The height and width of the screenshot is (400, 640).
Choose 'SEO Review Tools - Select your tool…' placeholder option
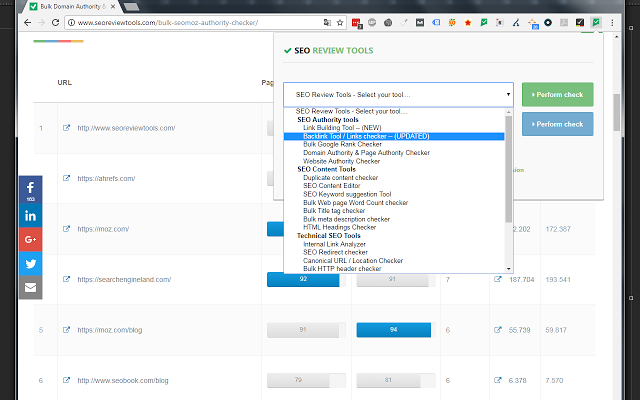click(394, 111)
